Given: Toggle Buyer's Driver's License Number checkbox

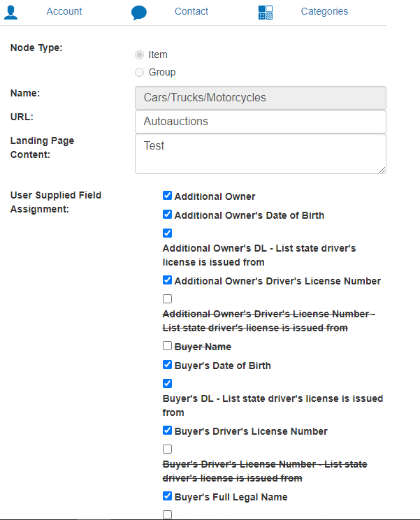Looking at the screenshot, I should (167, 431).
